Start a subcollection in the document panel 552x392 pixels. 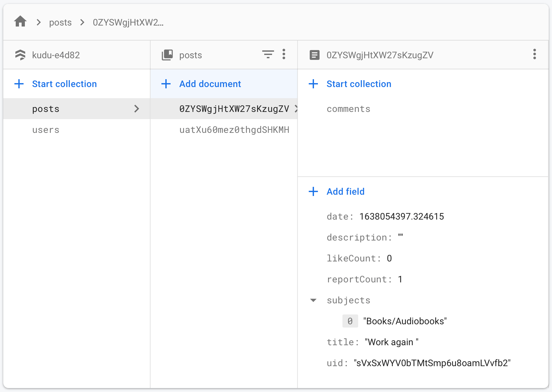point(359,84)
